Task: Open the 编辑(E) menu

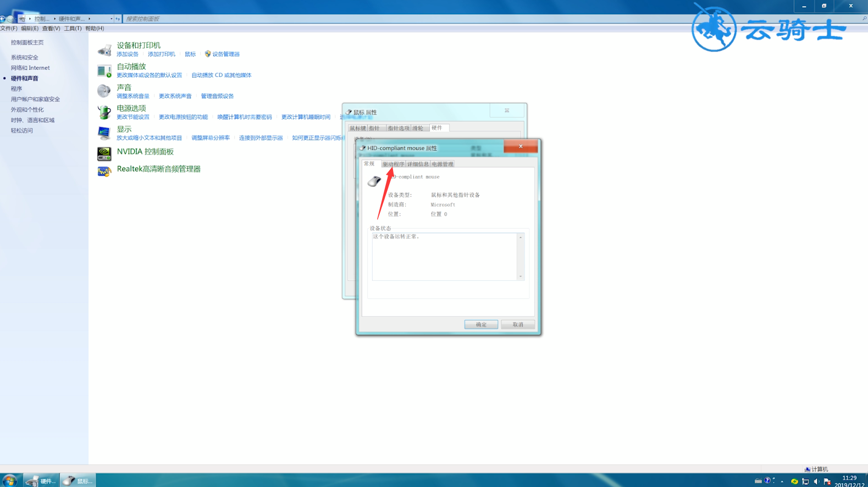Action: coord(30,29)
